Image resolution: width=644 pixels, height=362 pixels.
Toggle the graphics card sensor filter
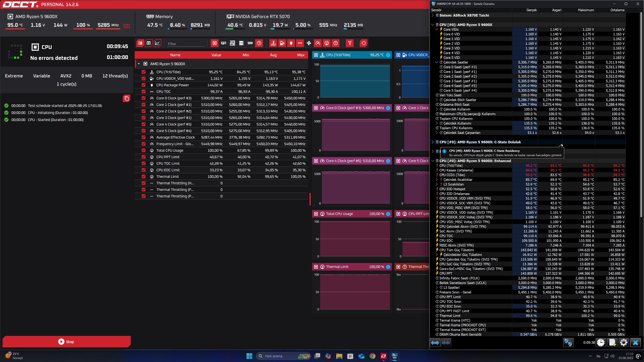click(x=224, y=43)
